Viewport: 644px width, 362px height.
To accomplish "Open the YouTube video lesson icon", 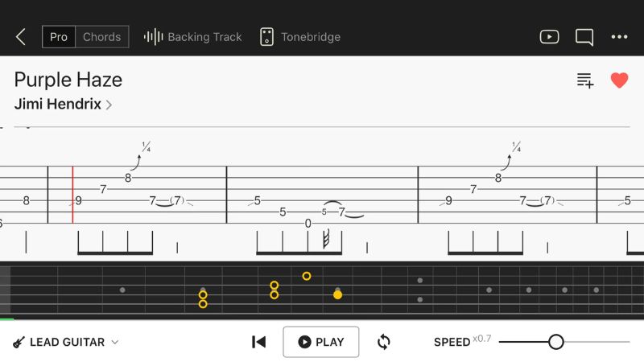I will 549,37.
